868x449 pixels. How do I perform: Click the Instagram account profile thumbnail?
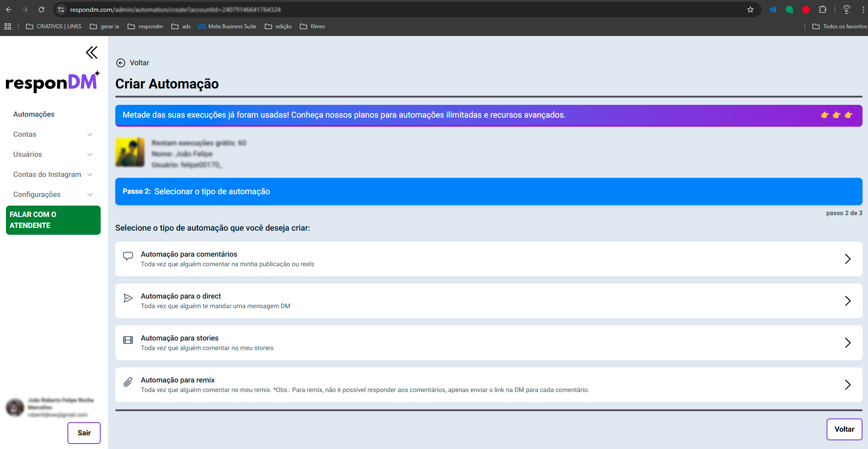[130, 152]
